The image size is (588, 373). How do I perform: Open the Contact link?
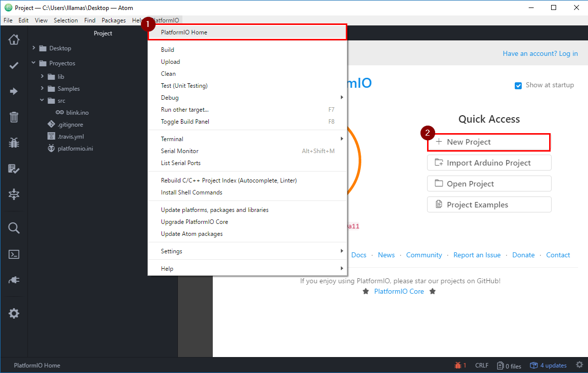tap(558, 255)
